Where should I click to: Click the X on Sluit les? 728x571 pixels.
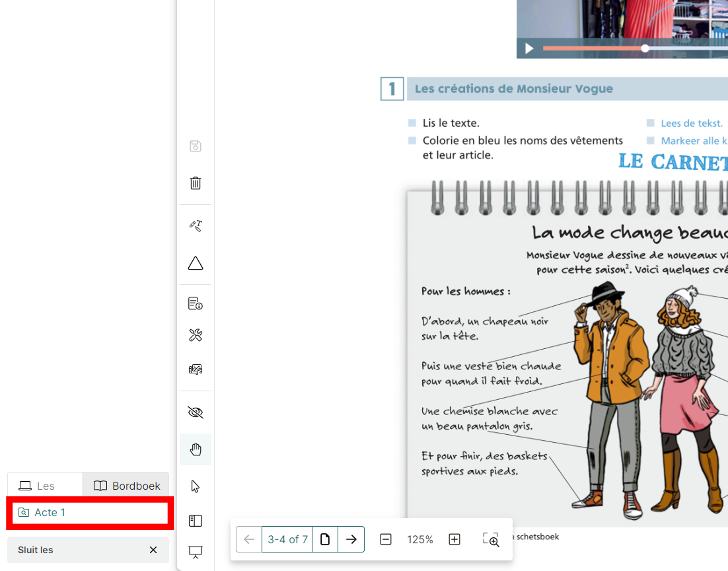point(153,550)
